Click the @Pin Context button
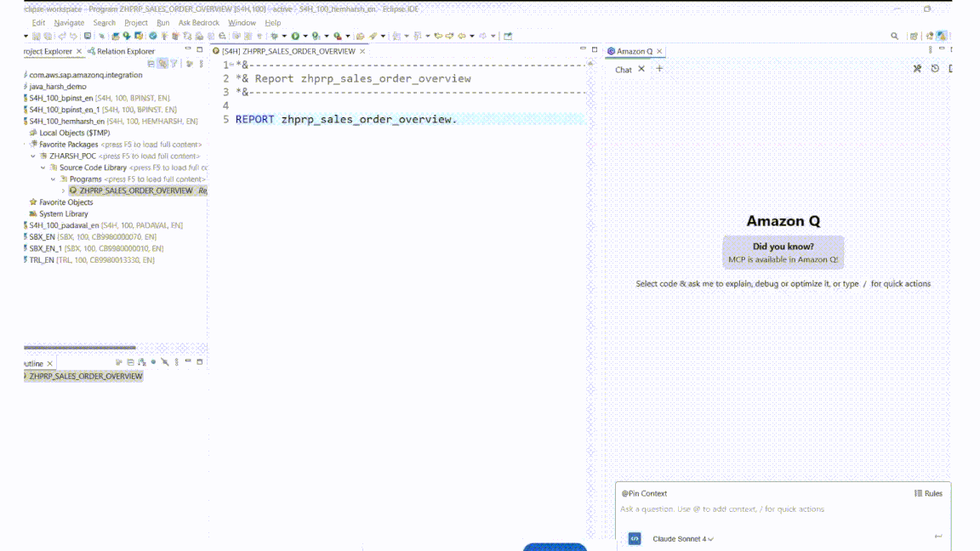The width and height of the screenshot is (980, 551). (644, 493)
